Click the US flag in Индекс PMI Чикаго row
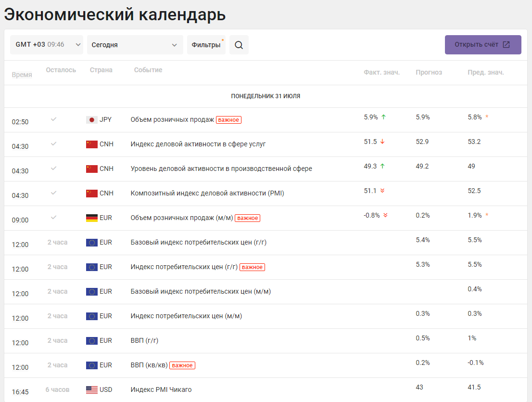The height and width of the screenshot is (402, 532). click(91, 390)
